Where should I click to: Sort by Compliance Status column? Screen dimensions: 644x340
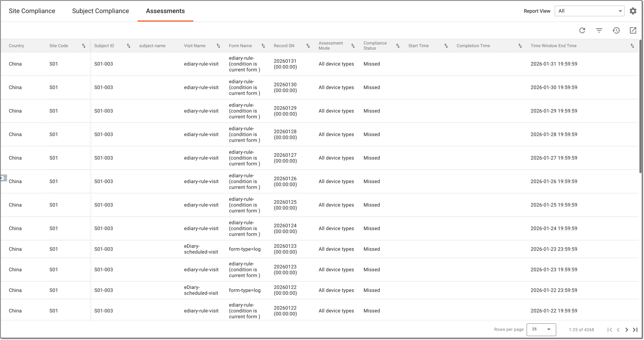tap(398, 46)
